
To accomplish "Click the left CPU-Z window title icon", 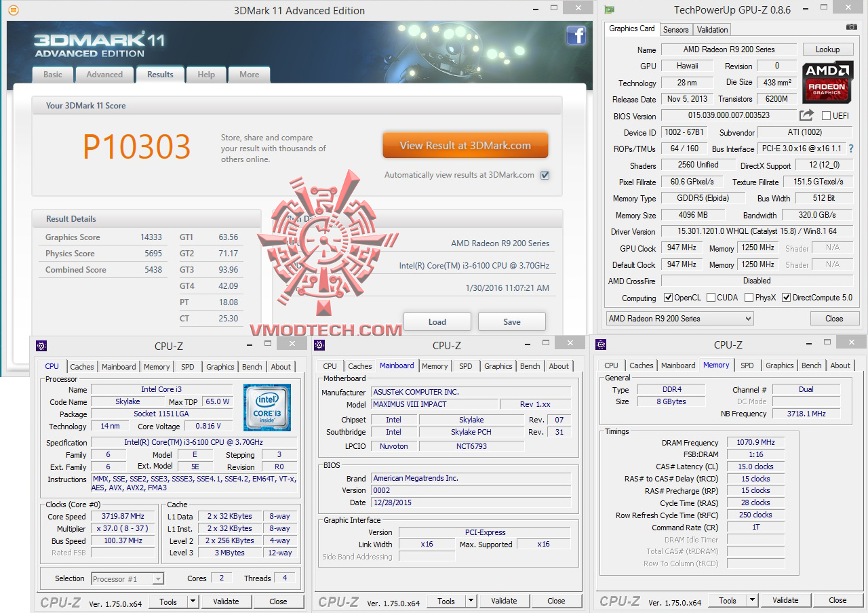I will pos(41,345).
